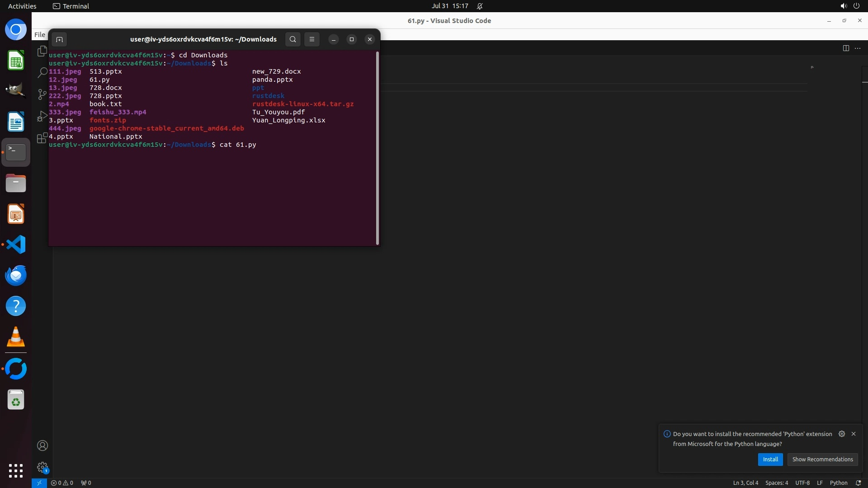868x488 pixels.
Task: Open the Activities overview
Action: click(22, 6)
